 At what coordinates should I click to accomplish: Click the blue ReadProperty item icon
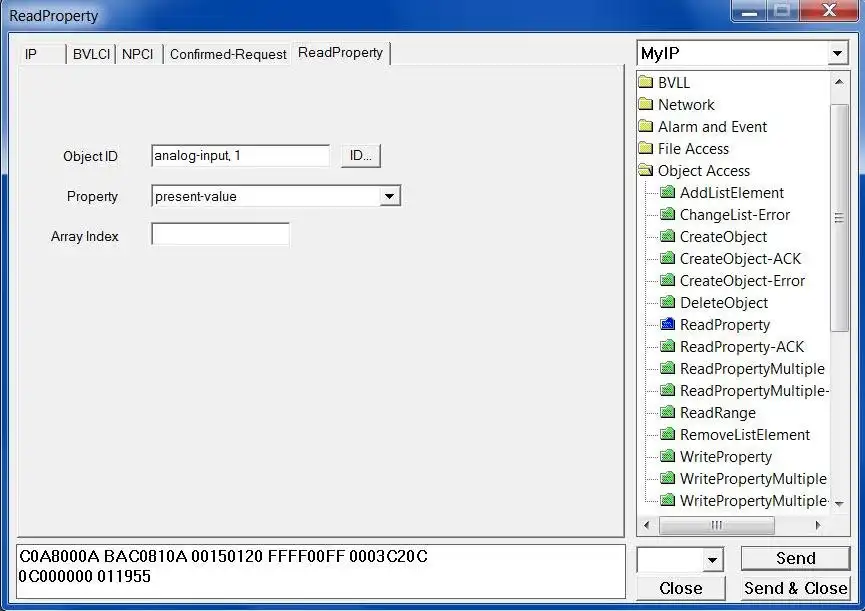coord(668,324)
